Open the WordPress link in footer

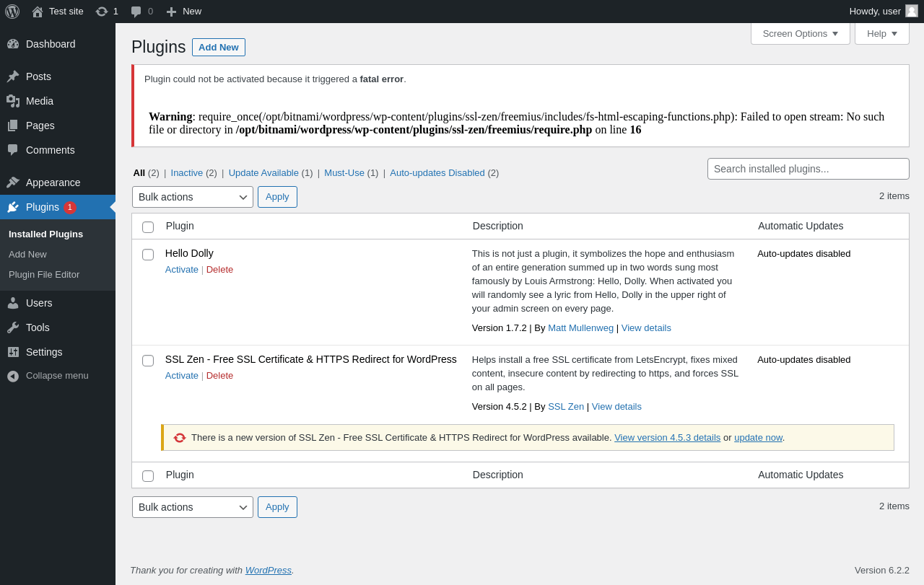268,571
